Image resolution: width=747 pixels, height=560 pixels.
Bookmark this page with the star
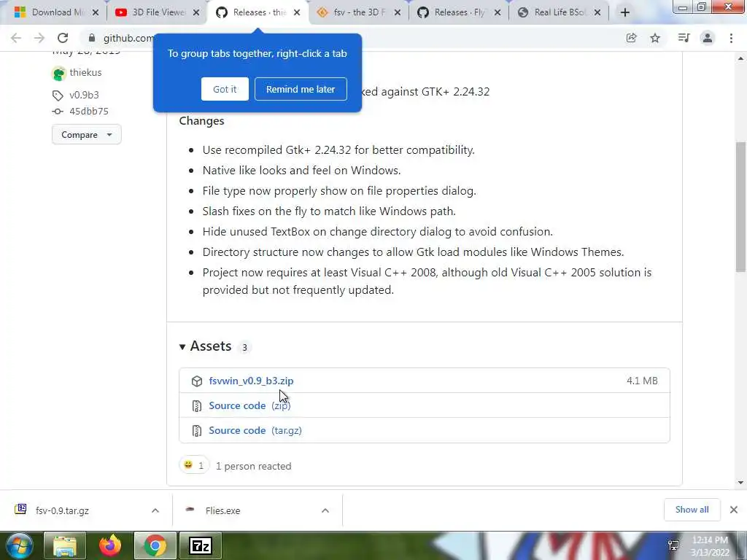pyautogui.click(x=656, y=38)
